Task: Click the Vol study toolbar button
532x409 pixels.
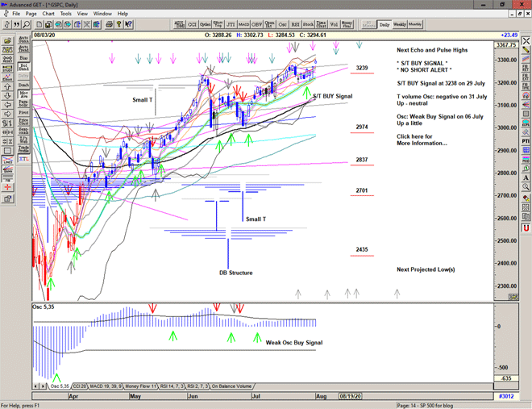Action: point(335,24)
